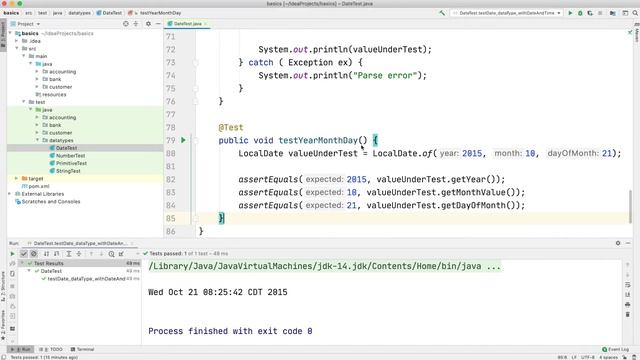Open the Terminal tool window tab
Viewport: 640px width, 360px height.
point(82,349)
